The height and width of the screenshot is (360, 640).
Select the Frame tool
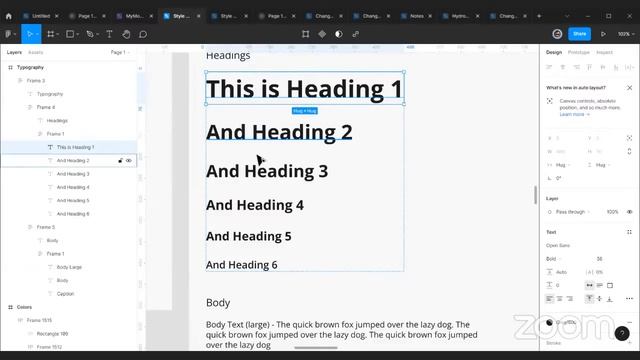pos(51,34)
